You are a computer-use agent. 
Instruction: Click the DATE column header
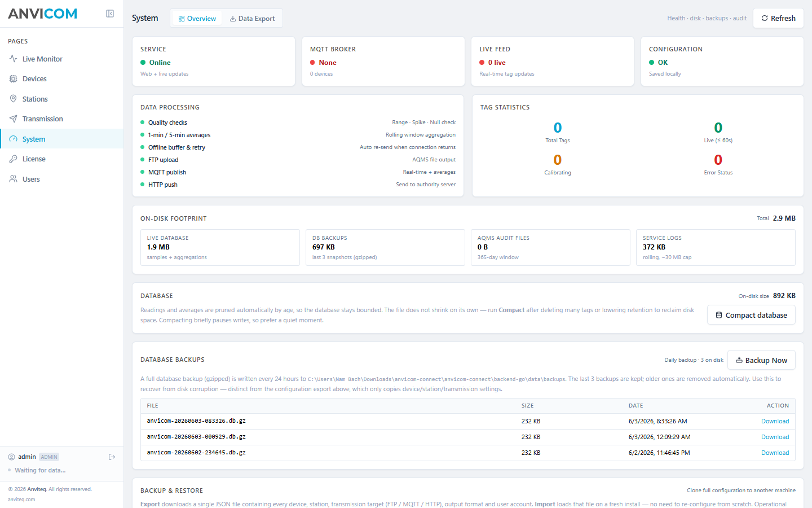click(x=636, y=406)
